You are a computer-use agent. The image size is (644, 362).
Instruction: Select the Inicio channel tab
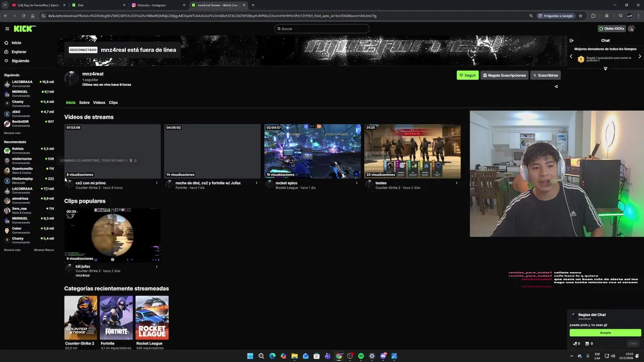(x=70, y=103)
